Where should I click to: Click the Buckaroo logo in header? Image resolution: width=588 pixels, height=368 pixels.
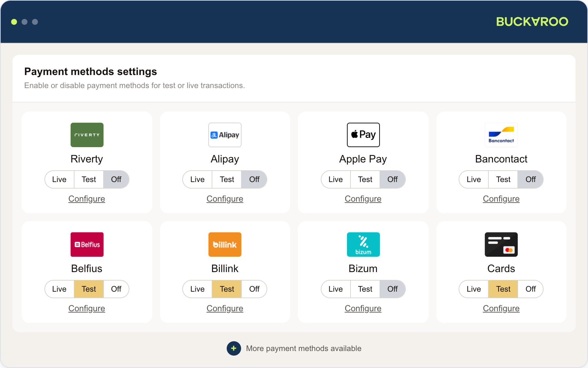click(x=532, y=22)
